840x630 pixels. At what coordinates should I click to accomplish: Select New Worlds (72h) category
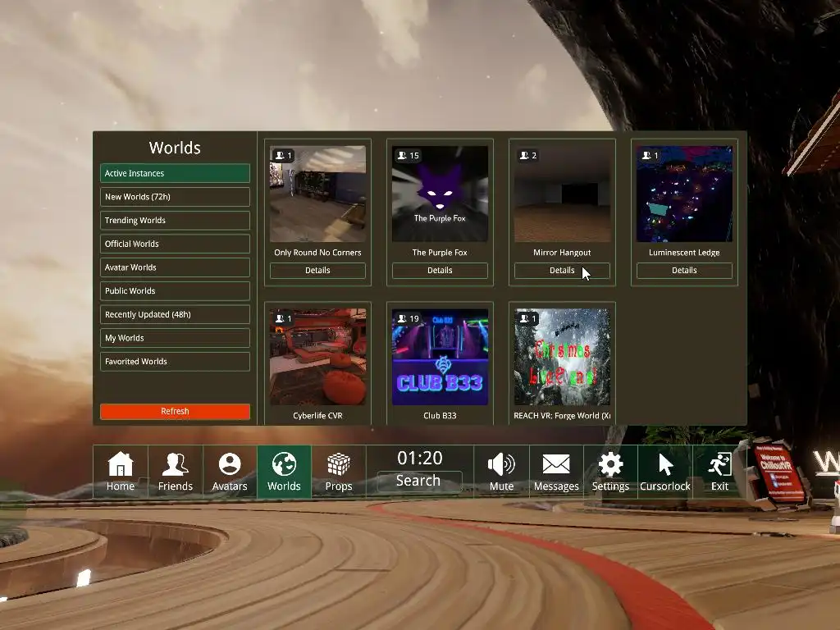[175, 197]
